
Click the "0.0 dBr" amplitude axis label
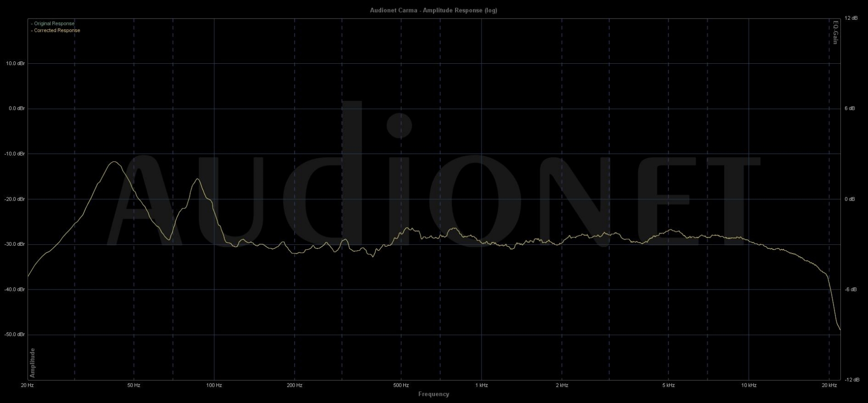tap(17, 108)
